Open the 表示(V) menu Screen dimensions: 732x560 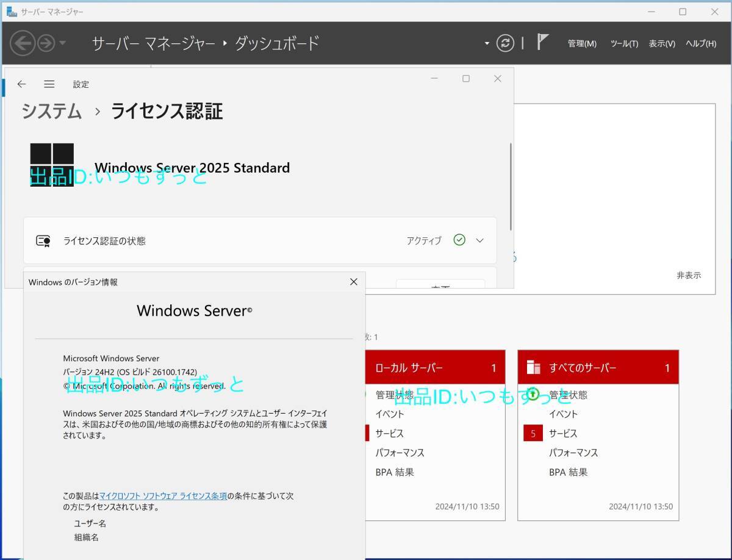coord(662,43)
